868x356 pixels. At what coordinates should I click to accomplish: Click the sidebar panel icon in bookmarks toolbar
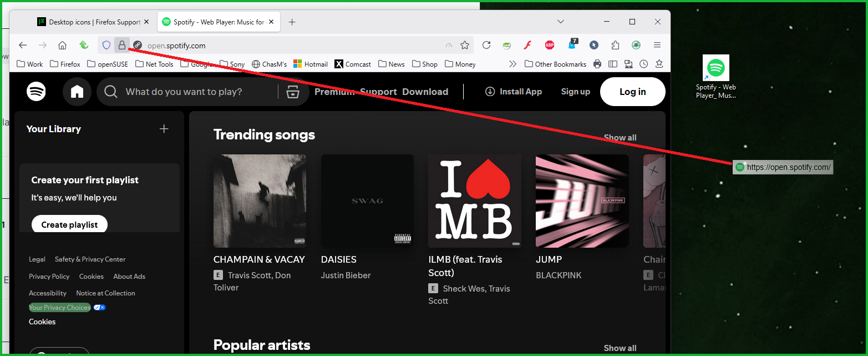point(613,64)
